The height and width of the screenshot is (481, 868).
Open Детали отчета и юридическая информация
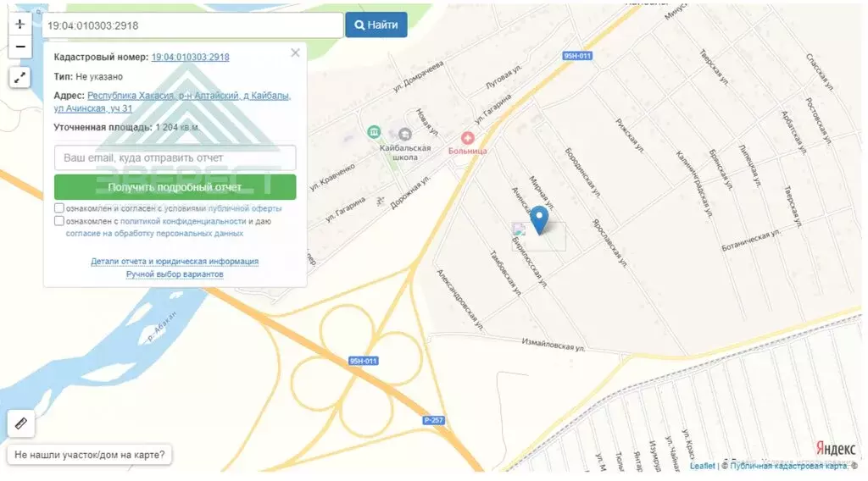(175, 261)
